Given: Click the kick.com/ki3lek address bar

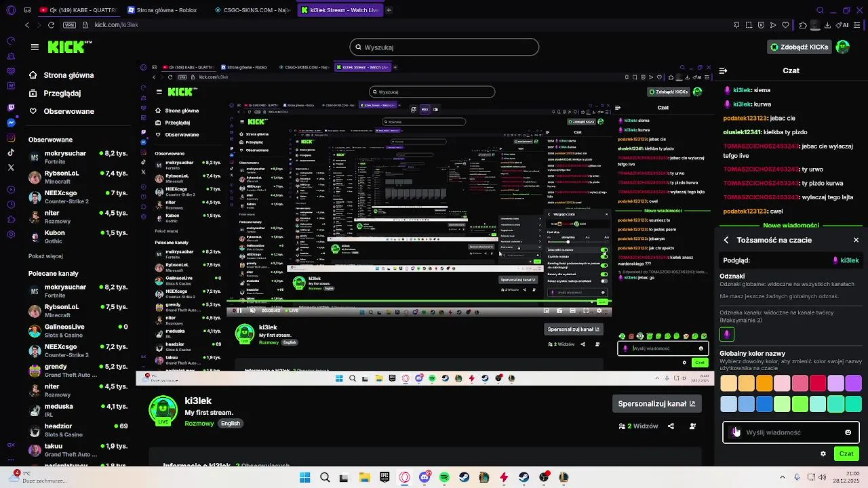Looking at the screenshot, I should 116,25.
